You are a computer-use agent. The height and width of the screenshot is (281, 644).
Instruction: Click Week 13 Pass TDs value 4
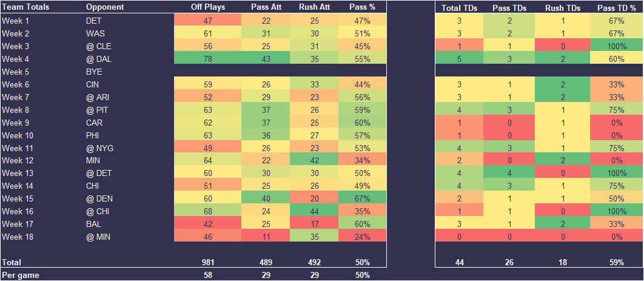tap(510, 173)
